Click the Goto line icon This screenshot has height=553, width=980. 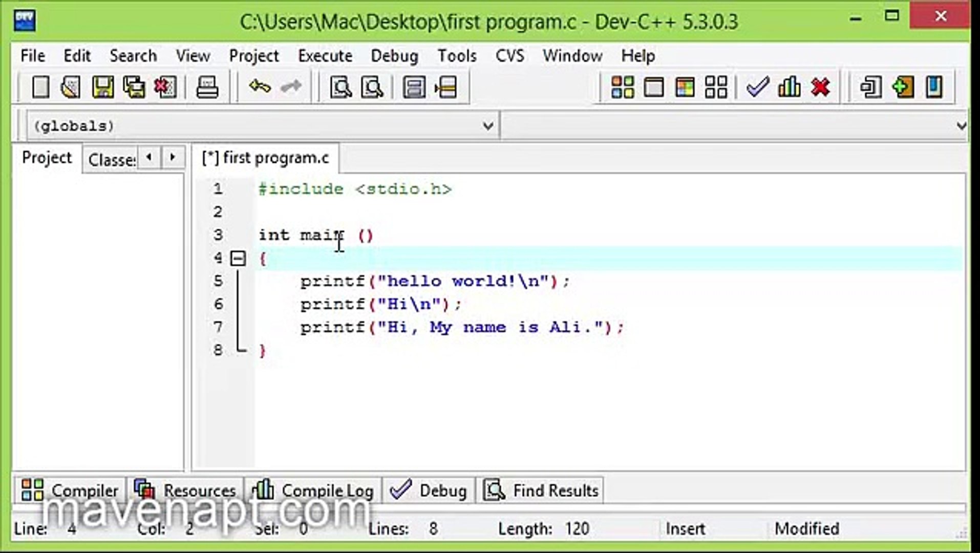[445, 87]
